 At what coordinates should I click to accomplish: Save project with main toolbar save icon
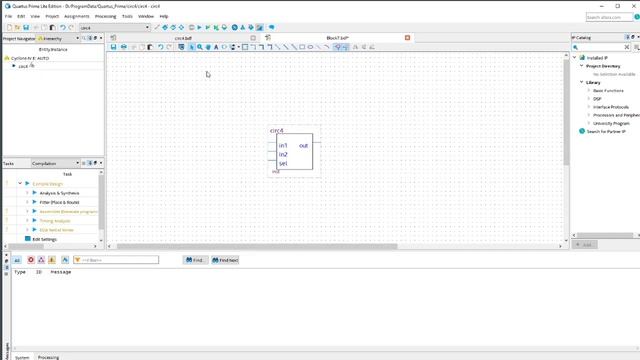pyautogui.click(x=26, y=27)
